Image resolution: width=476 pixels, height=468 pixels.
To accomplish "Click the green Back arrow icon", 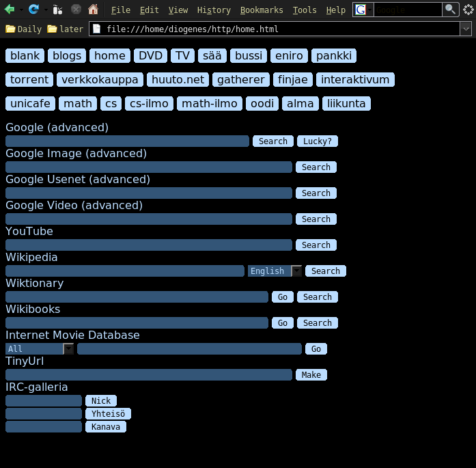I will click(x=10, y=10).
